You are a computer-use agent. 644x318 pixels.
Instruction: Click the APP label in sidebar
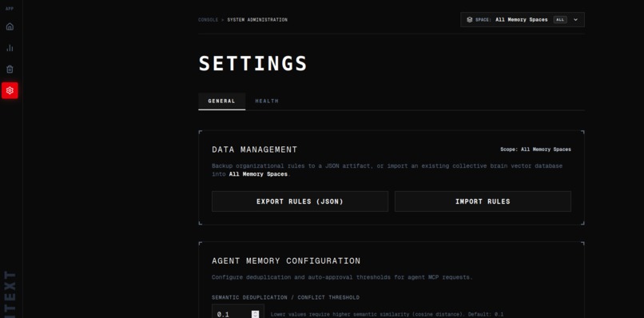(10, 9)
